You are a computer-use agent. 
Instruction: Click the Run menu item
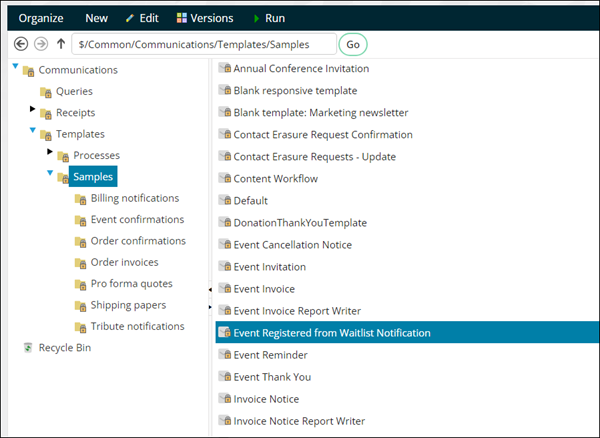click(269, 18)
